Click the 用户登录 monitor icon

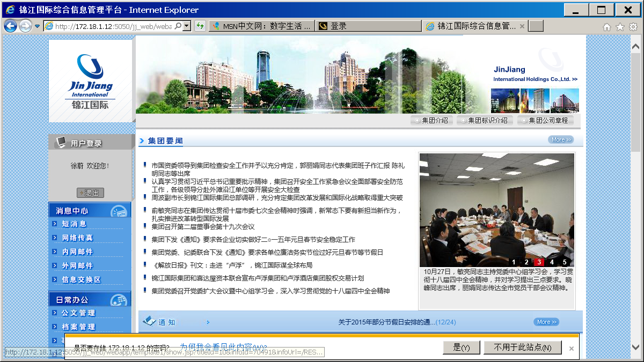coord(61,142)
